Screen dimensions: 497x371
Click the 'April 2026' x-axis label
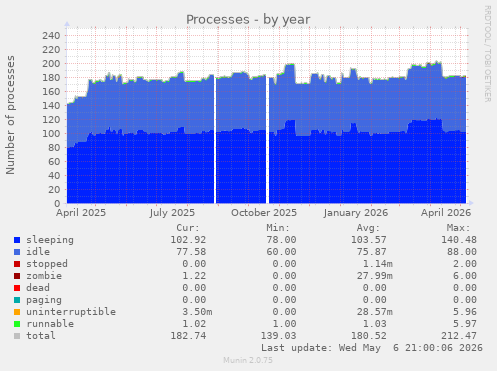(x=446, y=213)
